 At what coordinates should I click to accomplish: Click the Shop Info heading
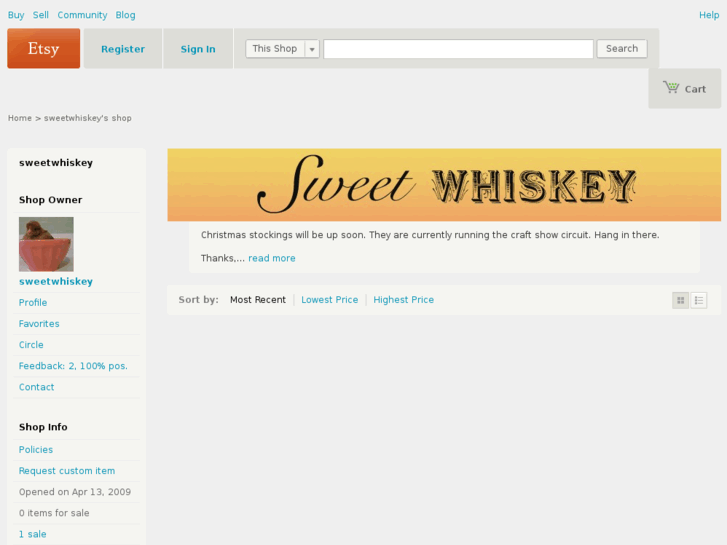(x=43, y=427)
